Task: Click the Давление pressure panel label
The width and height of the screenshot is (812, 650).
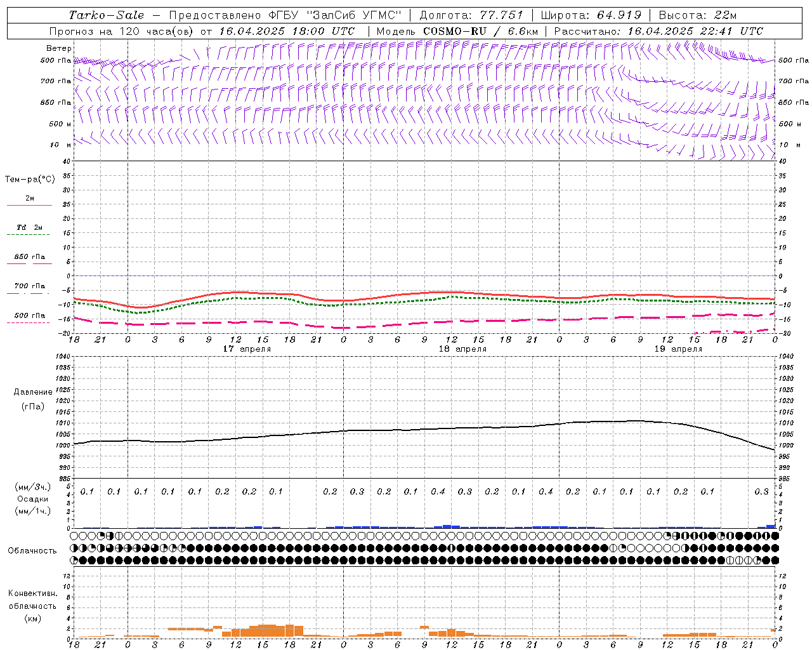Action: pos(33,392)
